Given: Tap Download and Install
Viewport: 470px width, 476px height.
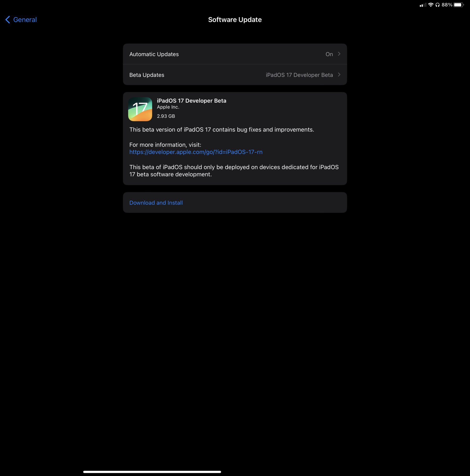Looking at the screenshot, I should point(235,203).
